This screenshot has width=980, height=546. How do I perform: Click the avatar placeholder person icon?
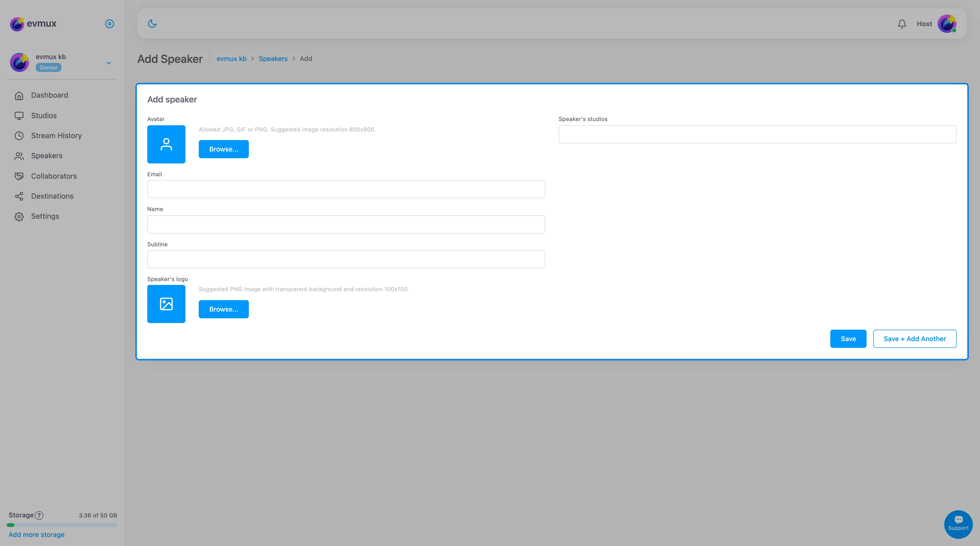click(x=166, y=145)
